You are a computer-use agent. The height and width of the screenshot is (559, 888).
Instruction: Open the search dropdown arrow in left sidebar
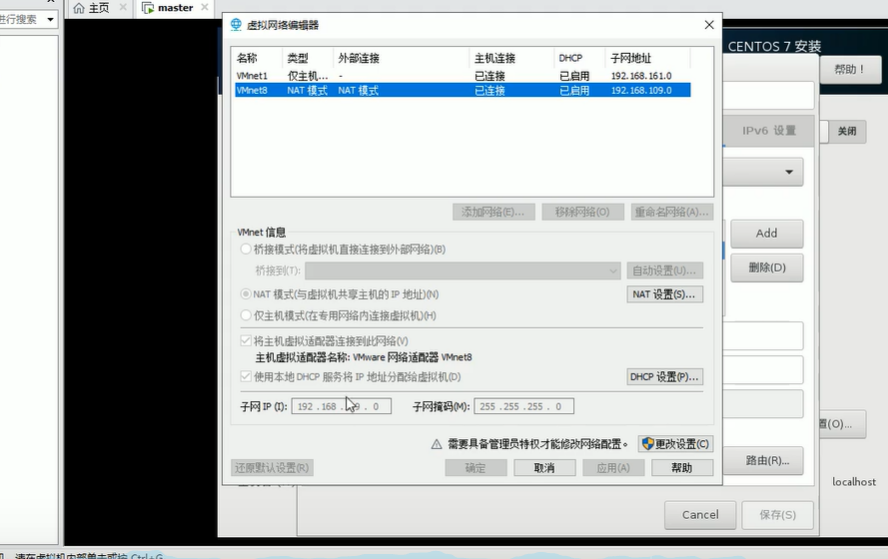click(x=50, y=19)
